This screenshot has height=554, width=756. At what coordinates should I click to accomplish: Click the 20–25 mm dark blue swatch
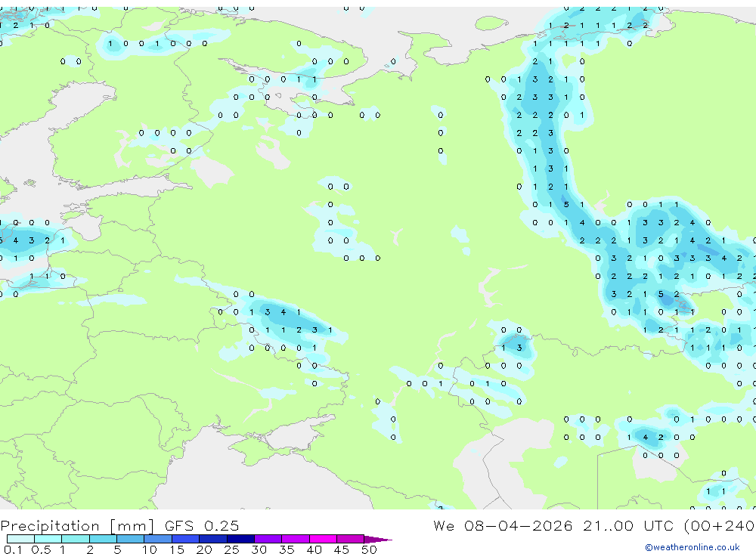(213, 539)
